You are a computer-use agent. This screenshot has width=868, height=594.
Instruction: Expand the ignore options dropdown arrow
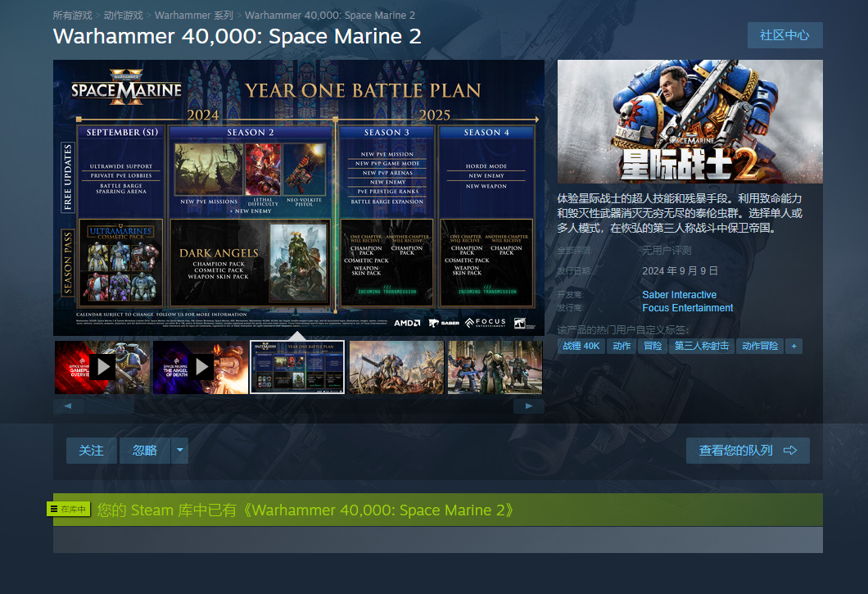(x=180, y=451)
